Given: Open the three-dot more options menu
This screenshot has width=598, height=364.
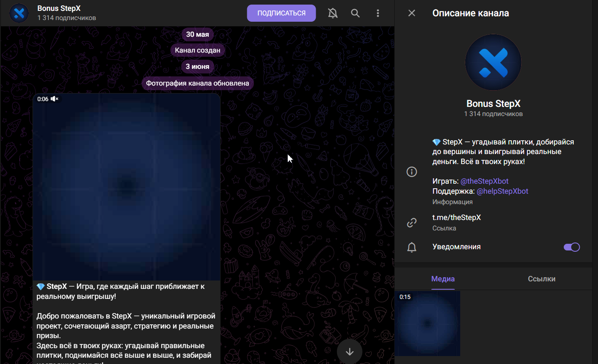Looking at the screenshot, I should pyautogui.click(x=378, y=13).
